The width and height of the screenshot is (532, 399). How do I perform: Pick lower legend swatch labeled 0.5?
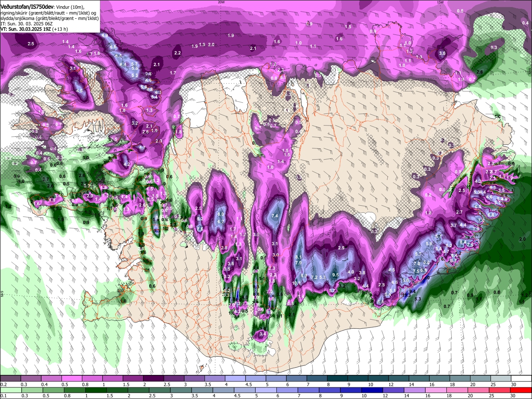(53, 390)
